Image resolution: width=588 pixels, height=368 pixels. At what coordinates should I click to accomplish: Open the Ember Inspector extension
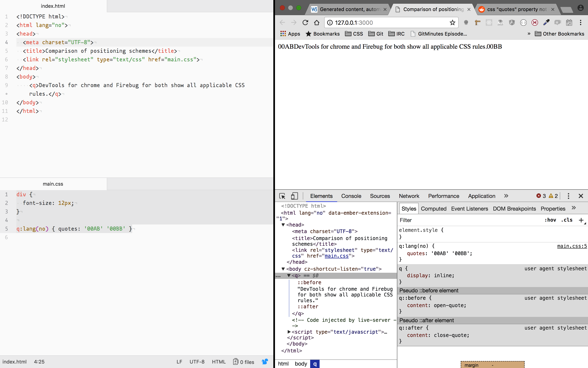(500, 22)
